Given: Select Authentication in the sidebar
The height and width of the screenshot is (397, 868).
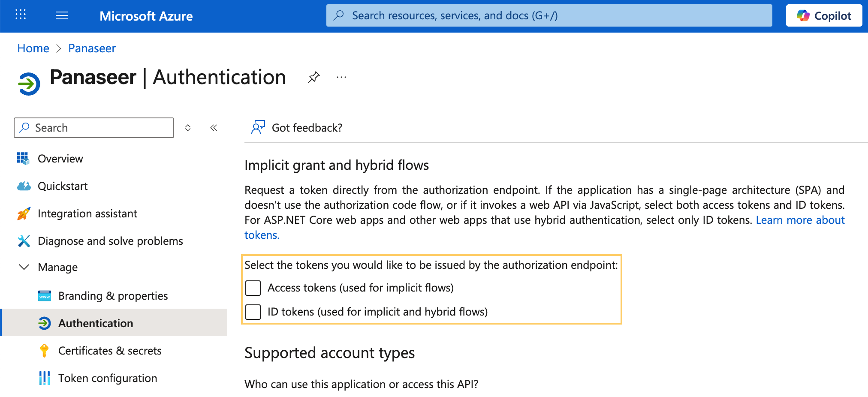Looking at the screenshot, I should [114, 322].
